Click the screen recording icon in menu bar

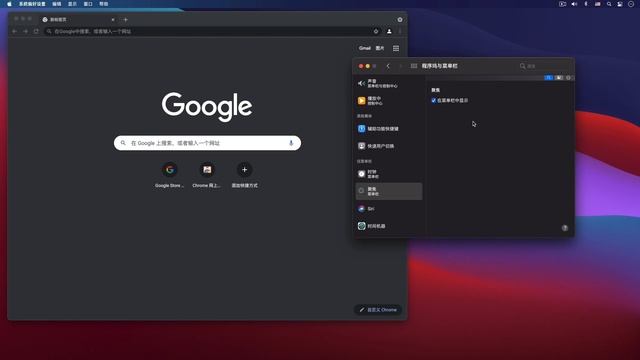coord(562,4)
